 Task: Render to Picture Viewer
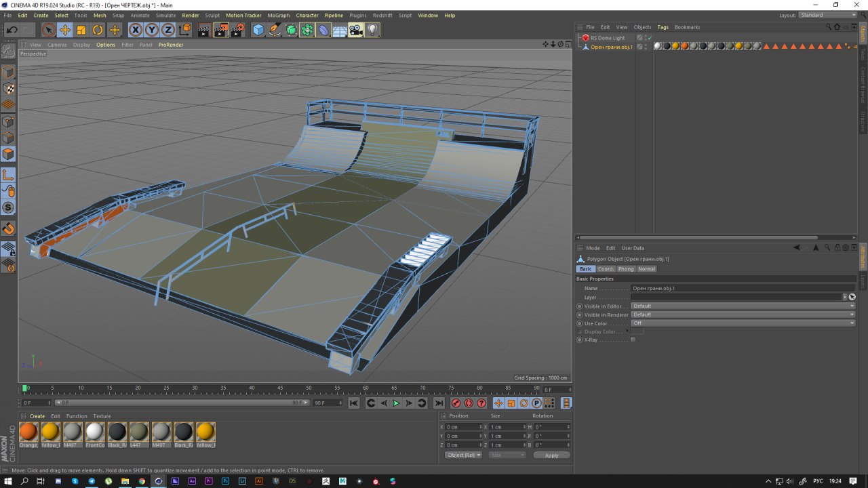pyautogui.click(x=221, y=30)
